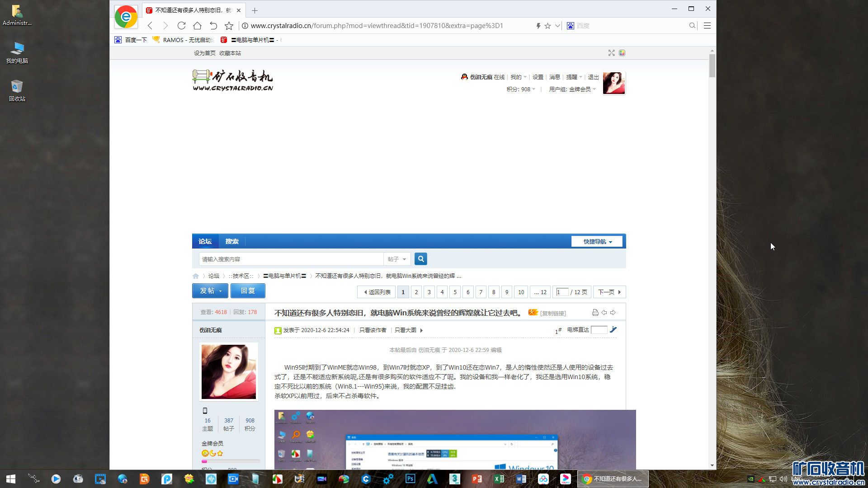Toggle 只看该作者 author-only filter
This screenshot has width=868, height=488.
(x=373, y=330)
